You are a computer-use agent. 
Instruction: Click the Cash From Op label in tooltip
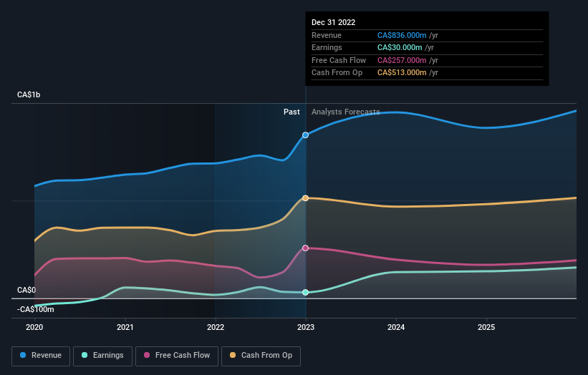click(337, 73)
